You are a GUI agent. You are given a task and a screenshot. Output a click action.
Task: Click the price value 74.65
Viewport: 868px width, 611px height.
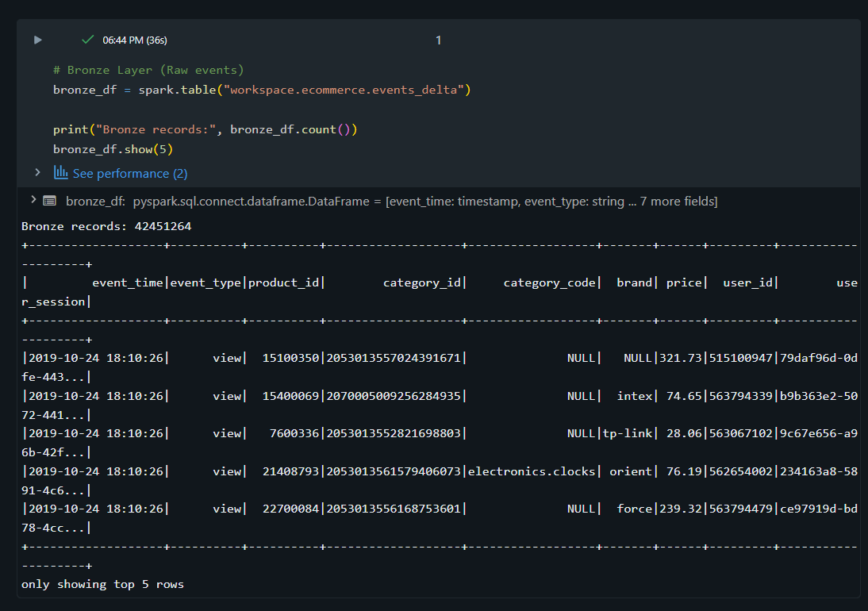(x=684, y=396)
